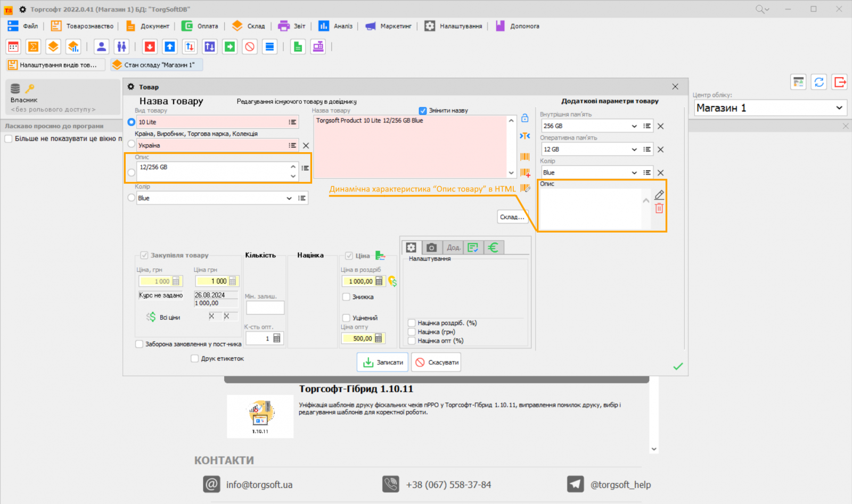
Task: Check the Друк етикеток option
Action: coord(195,359)
